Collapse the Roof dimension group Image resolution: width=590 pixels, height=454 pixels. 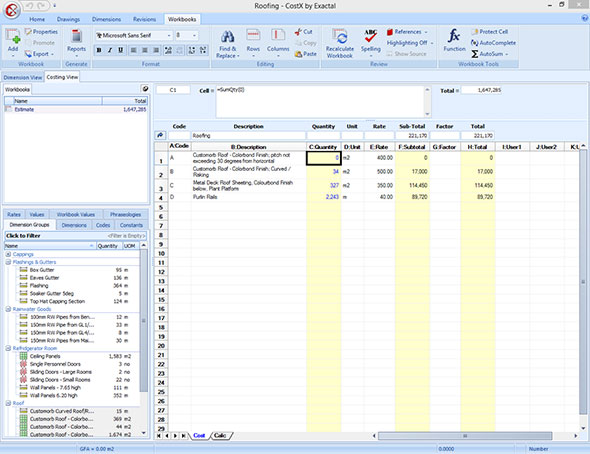[8, 403]
